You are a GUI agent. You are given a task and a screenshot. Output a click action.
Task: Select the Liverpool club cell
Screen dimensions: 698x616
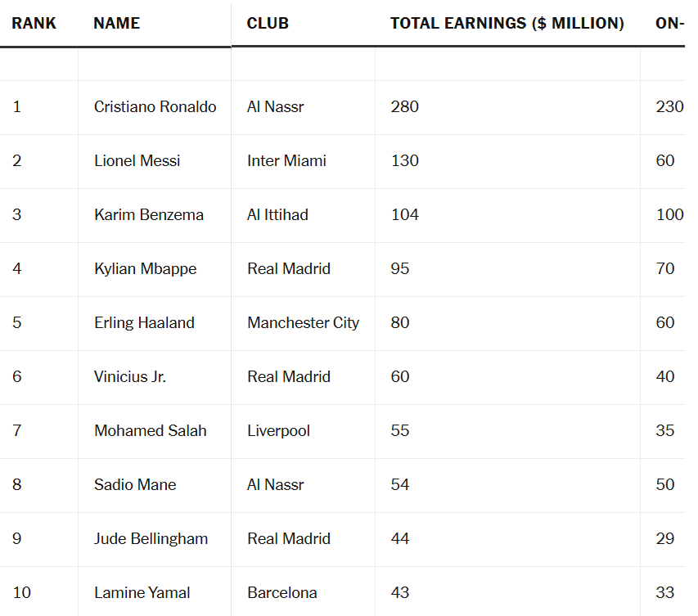tap(278, 431)
